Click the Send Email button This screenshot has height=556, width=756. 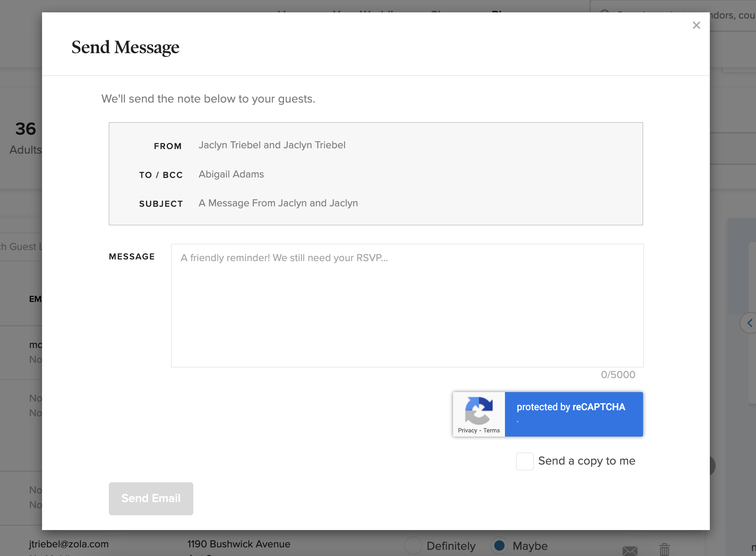pyautogui.click(x=151, y=498)
